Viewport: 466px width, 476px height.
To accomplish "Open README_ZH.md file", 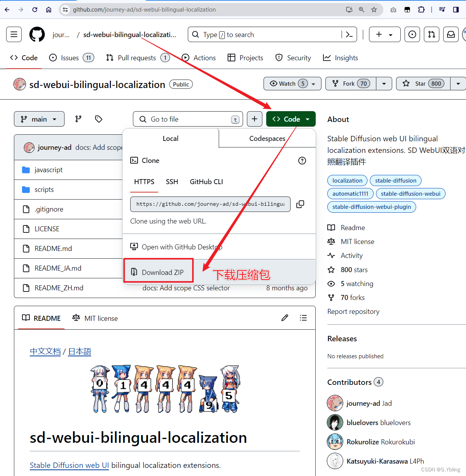I will coord(59,288).
